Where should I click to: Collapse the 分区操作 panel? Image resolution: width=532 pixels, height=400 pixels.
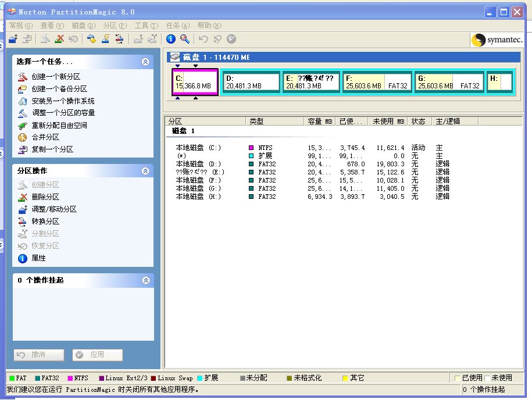145,171
